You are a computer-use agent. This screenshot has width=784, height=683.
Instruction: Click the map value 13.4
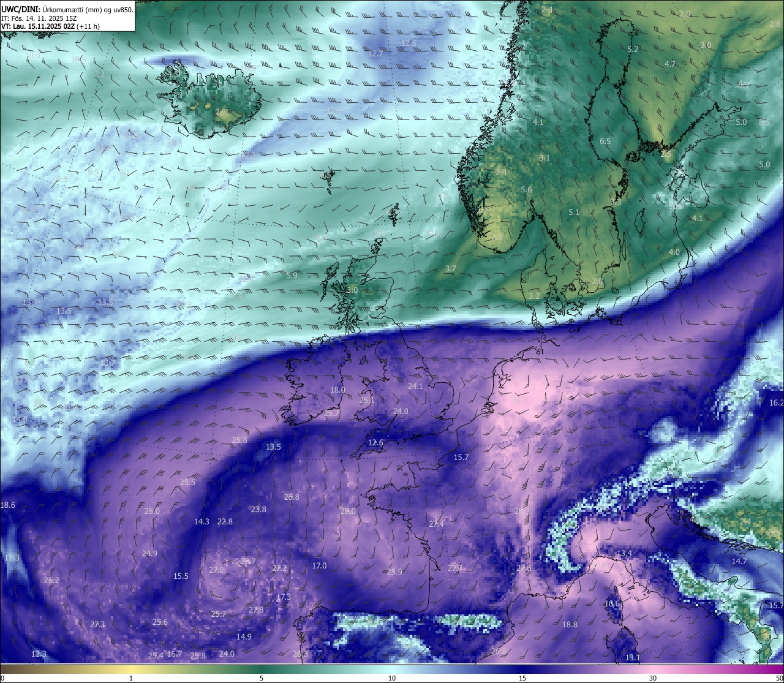tap(624, 554)
